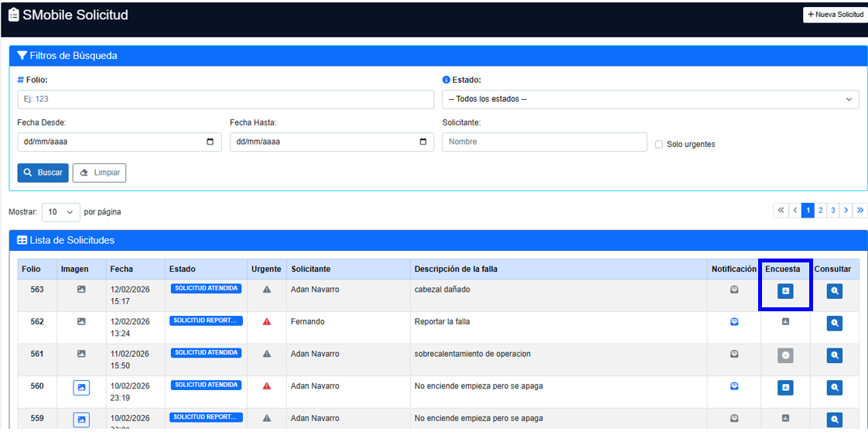Image resolution: width=868 pixels, height=442 pixels.
Task: Consult details of folio 562
Action: (835, 323)
